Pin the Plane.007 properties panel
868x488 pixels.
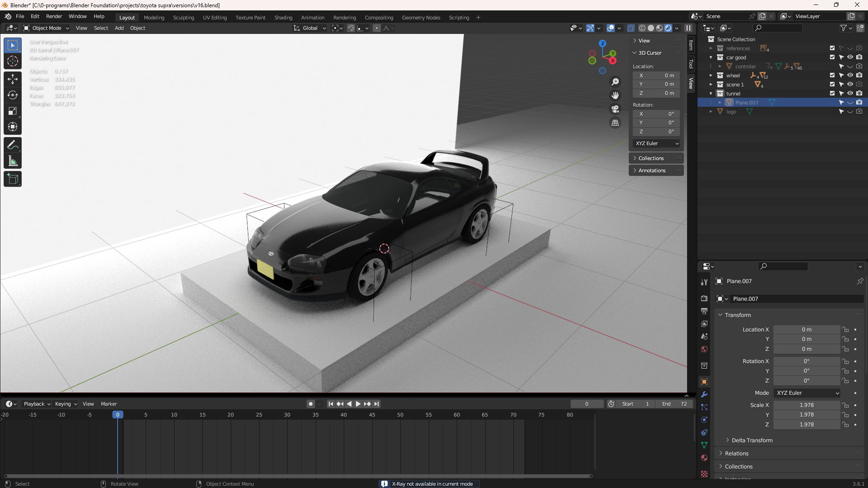tap(860, 281)
